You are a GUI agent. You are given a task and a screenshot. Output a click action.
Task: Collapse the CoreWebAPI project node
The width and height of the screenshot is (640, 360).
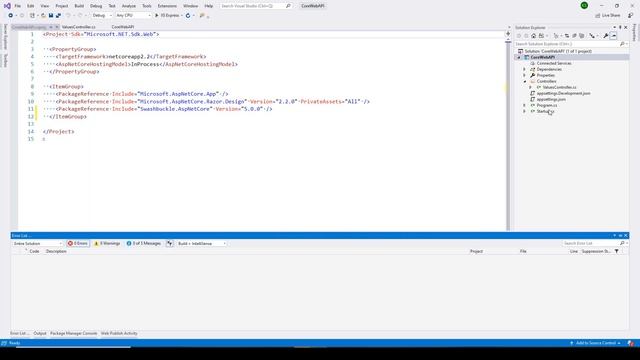[519, 57]
